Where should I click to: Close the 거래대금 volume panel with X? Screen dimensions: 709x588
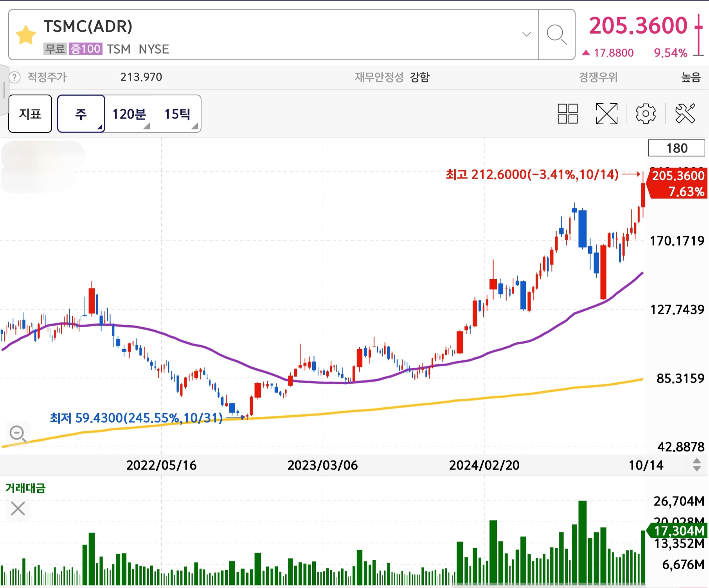18,509
